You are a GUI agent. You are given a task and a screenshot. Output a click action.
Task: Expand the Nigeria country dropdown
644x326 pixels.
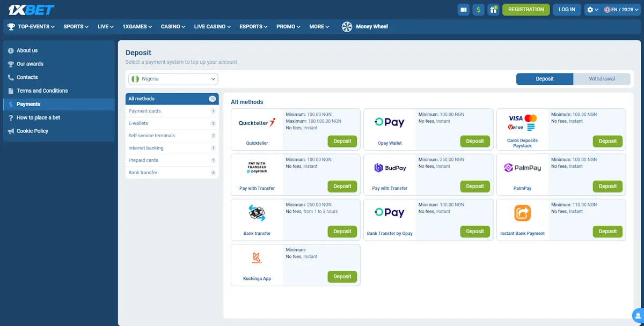[173, 78]
